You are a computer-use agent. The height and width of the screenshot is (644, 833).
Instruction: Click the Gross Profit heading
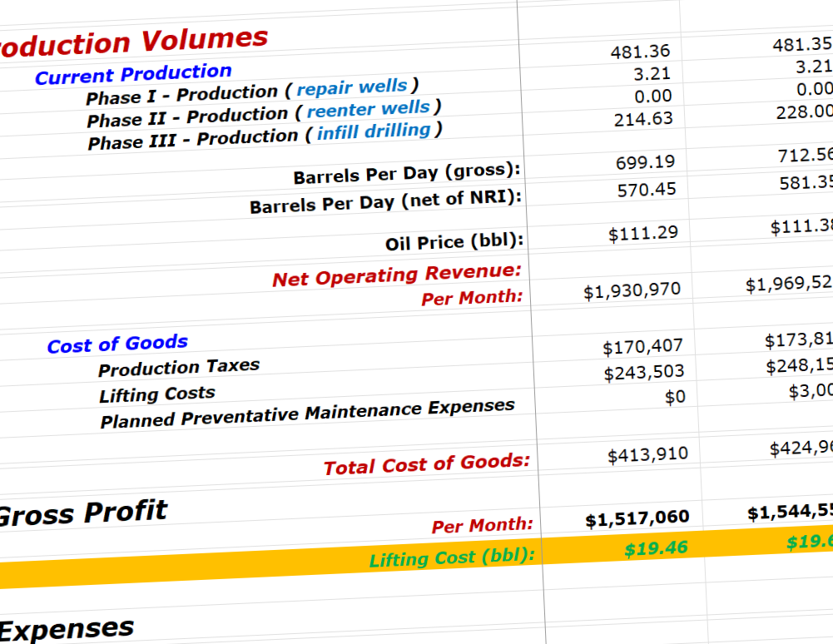(x=82, y=513)
